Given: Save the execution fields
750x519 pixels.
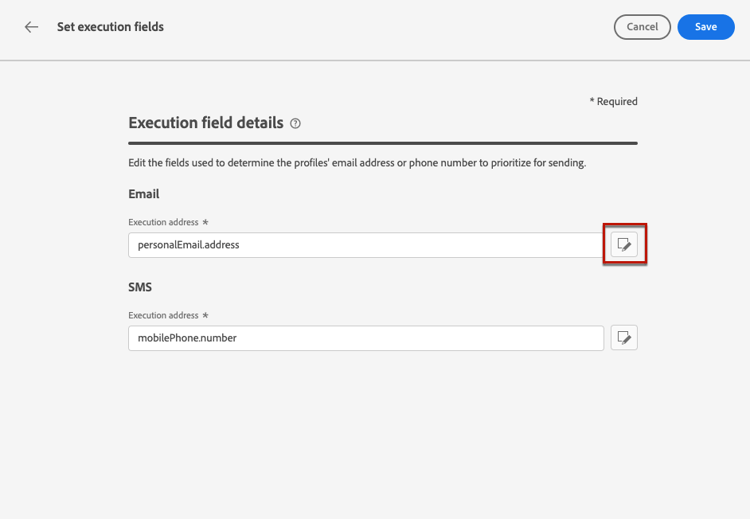Looking at the screenshot, I should tap(705, 27).
